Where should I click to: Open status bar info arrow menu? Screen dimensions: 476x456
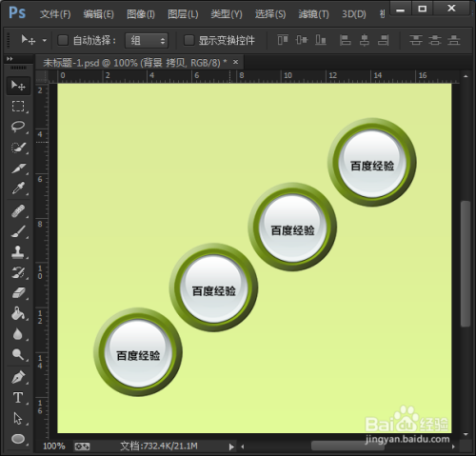pos(231,446)
